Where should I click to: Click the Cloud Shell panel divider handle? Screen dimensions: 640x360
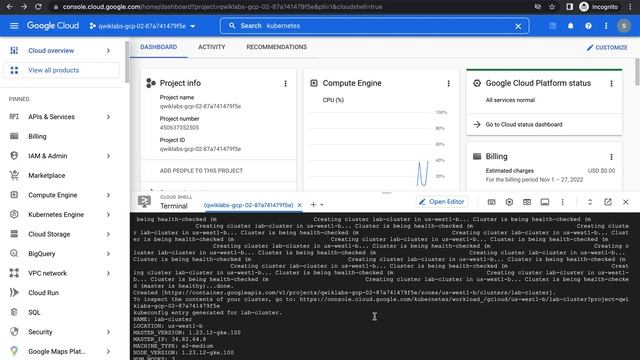[x=387, y=193]
